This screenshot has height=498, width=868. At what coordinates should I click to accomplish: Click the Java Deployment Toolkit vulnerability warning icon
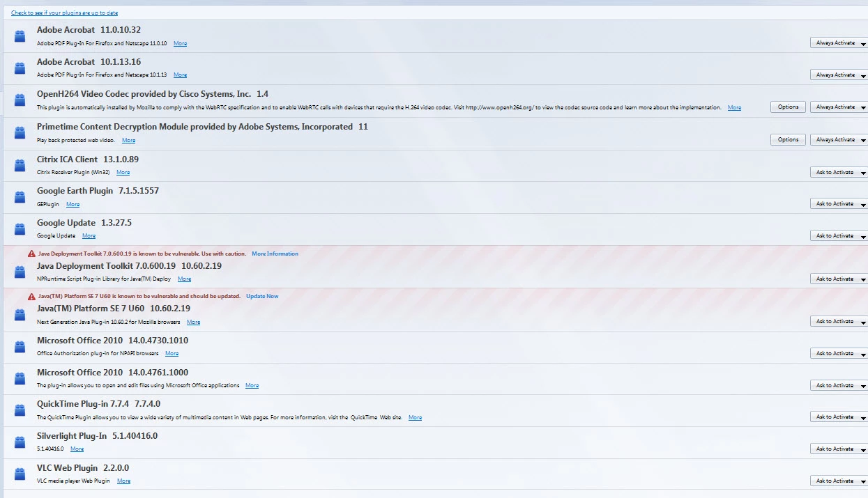pyautogui.click(x=31, y=254)
